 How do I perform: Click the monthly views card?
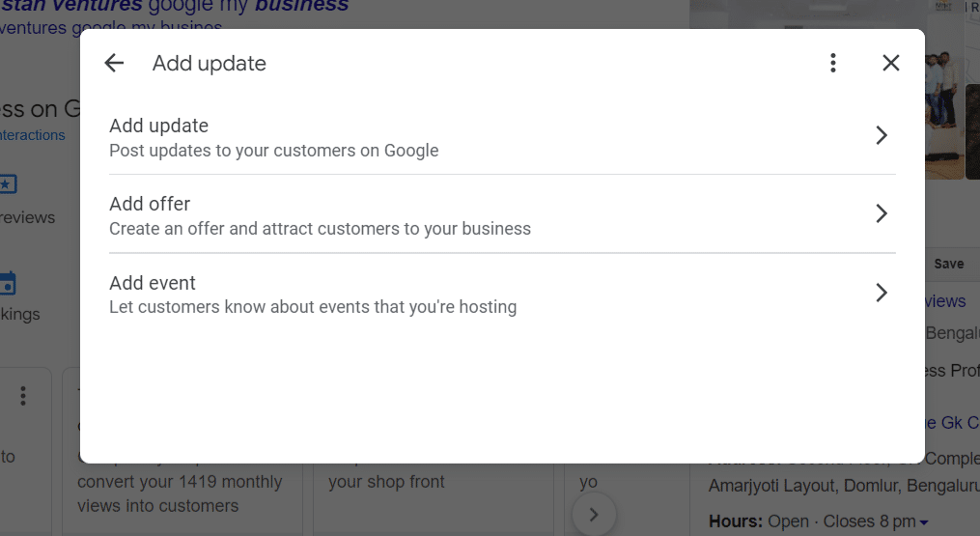[x=180, y=493]
